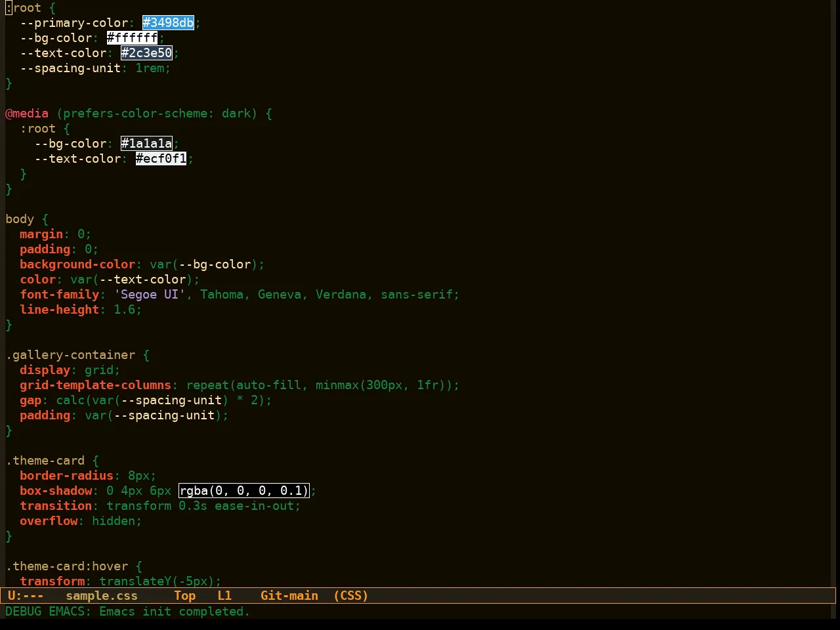Viewport: 840px width, 630px height.
Task: Click the body selector
Action: [x=20, y=219]
